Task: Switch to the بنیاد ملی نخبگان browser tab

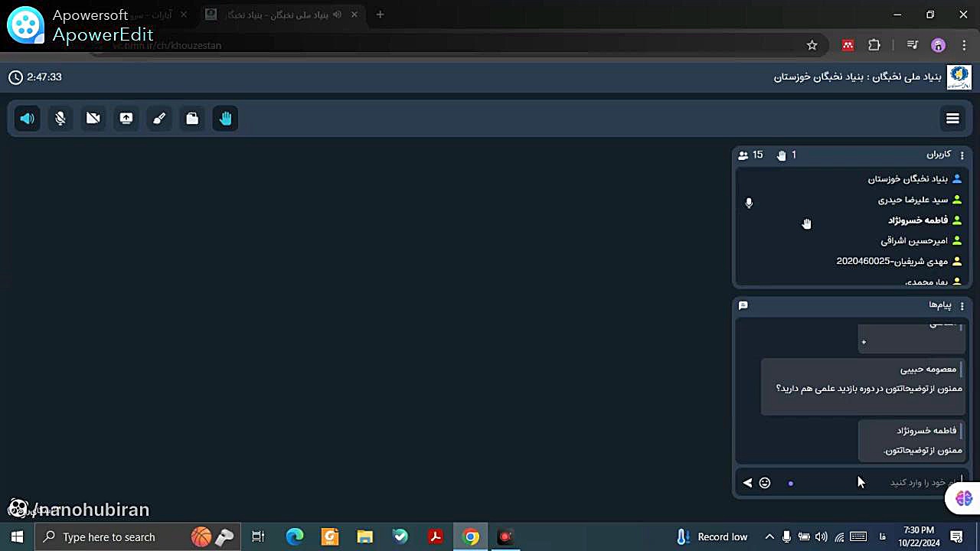Action: coord(282,15)
